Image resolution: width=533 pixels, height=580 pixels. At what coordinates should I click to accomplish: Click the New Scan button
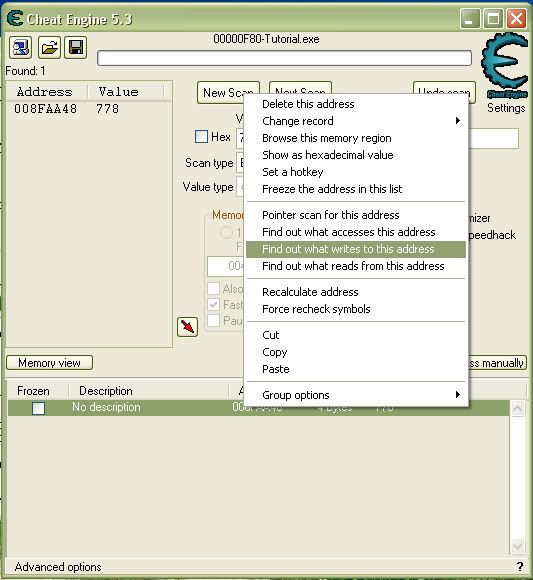(228, 92)
